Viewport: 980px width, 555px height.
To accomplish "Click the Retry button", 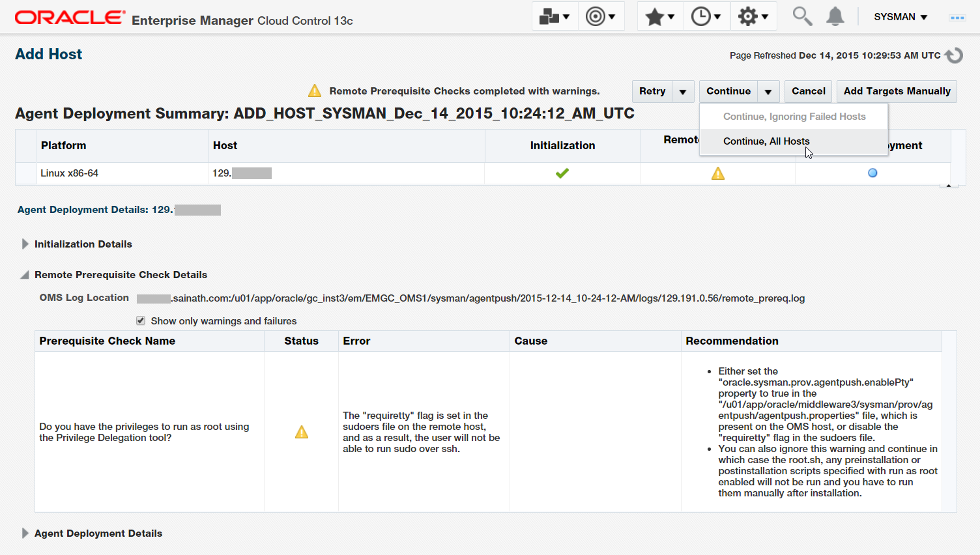I will pyautogui.click(x=652, y=91).
